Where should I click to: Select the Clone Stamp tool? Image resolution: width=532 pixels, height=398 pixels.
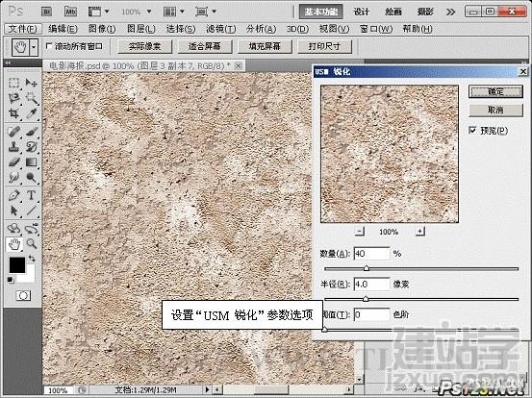(x=13, y=146)
